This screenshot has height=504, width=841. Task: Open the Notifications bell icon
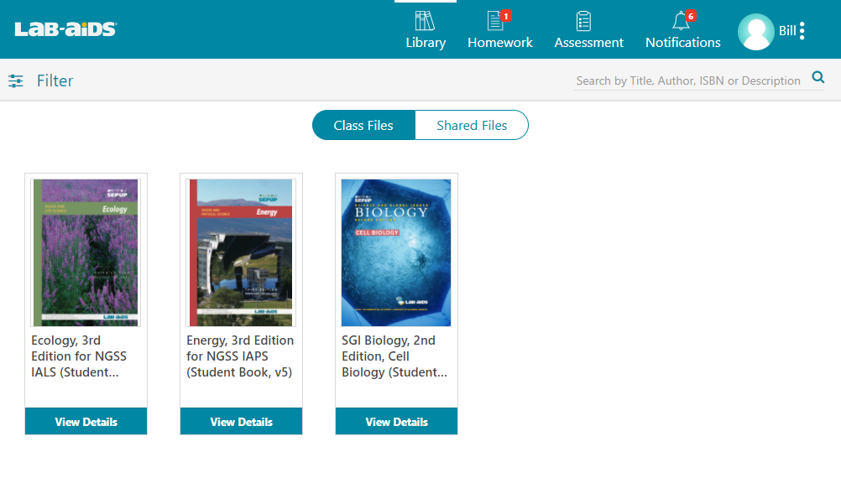click(x=678, y=23)
